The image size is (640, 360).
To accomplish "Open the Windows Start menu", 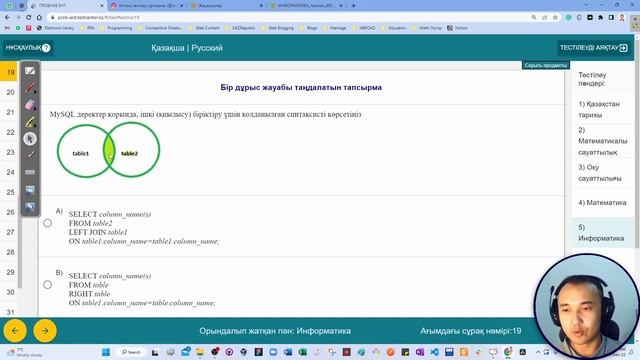I will point(106,352).
